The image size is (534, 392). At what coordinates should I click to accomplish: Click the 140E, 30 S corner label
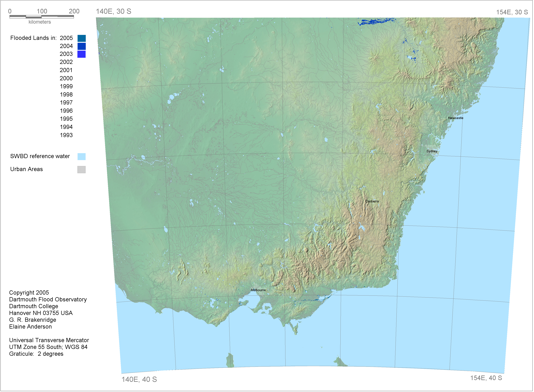point(114,11)
